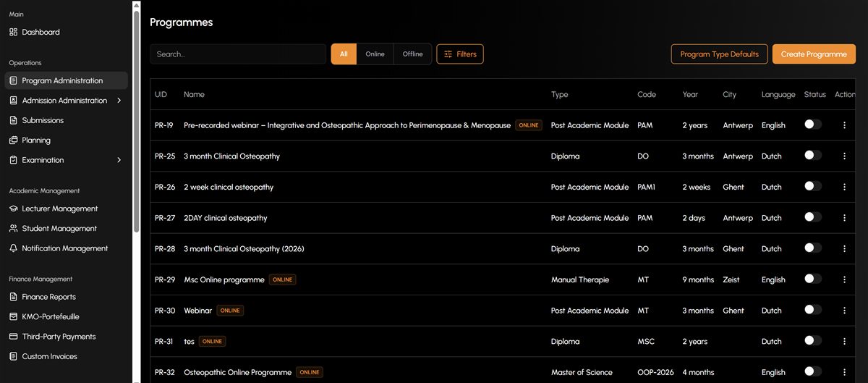Select the All filter tab
This screenshot has height=383, width=868.
click(344, 54)
